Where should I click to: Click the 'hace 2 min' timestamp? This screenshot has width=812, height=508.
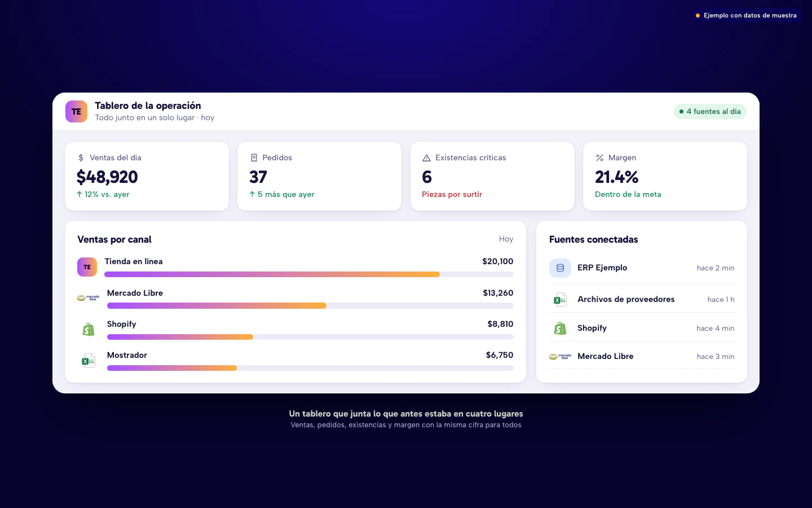tap(716, 268)
